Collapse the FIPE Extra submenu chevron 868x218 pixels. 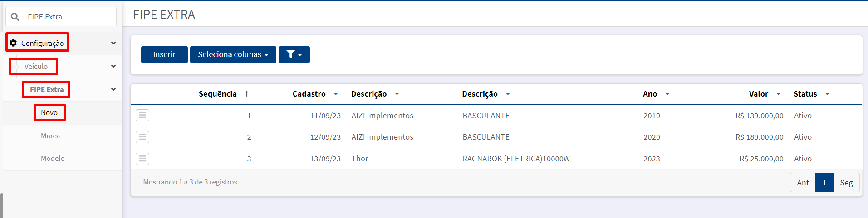click(x=113, y=89)
